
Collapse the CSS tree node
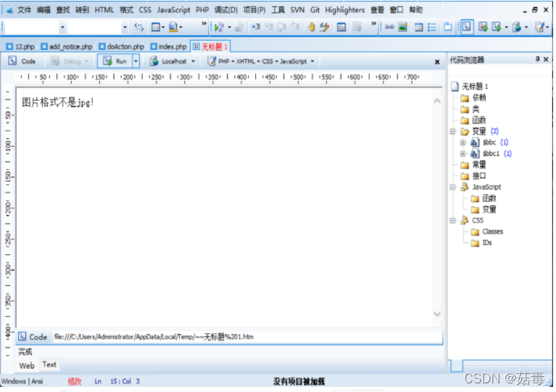(x=453, y=221)
